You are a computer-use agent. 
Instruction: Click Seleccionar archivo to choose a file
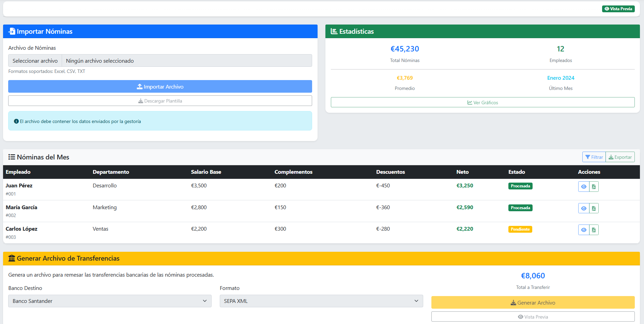click(x=35, y=61)
